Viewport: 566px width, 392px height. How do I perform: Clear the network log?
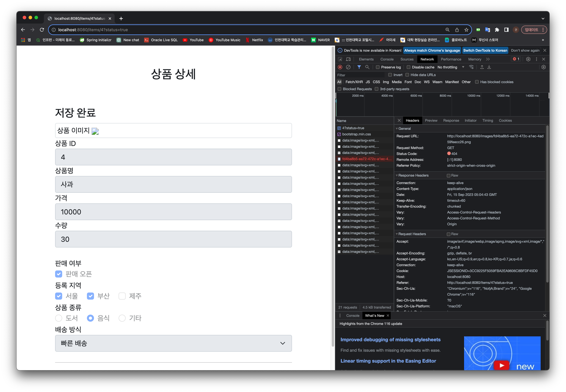pos(348,67)
